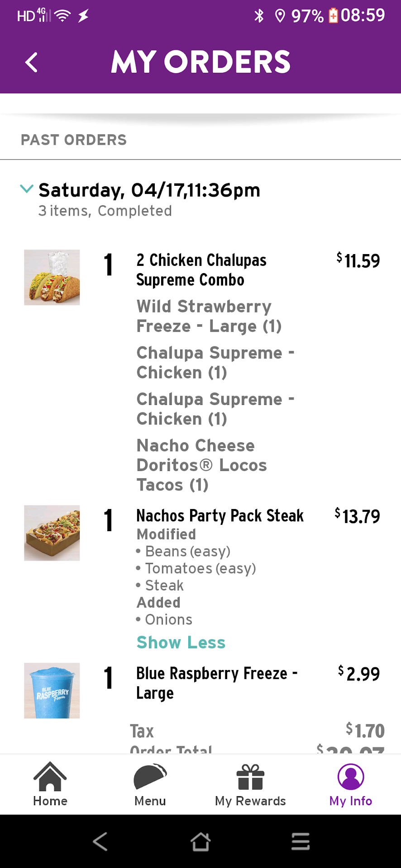Tap the Wi-Fi status bar icon
Viewport: 401px width, 868px height.
pos(62,16)
